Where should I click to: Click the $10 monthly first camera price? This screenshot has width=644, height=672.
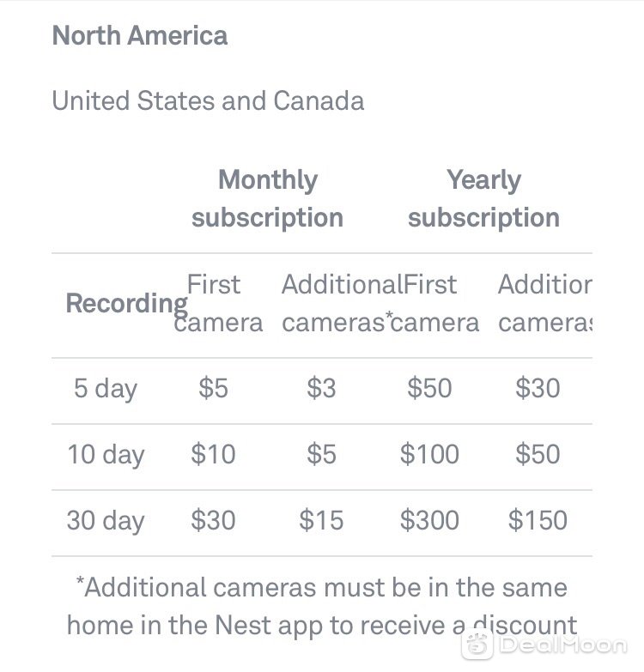click(x=213, y=454)
